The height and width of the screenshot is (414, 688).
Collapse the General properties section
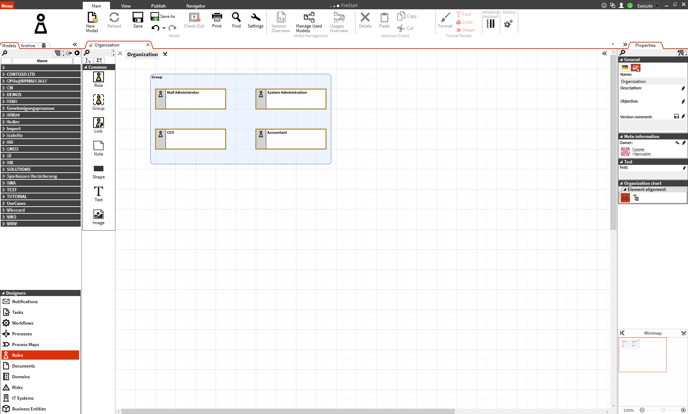click(621, 60)
